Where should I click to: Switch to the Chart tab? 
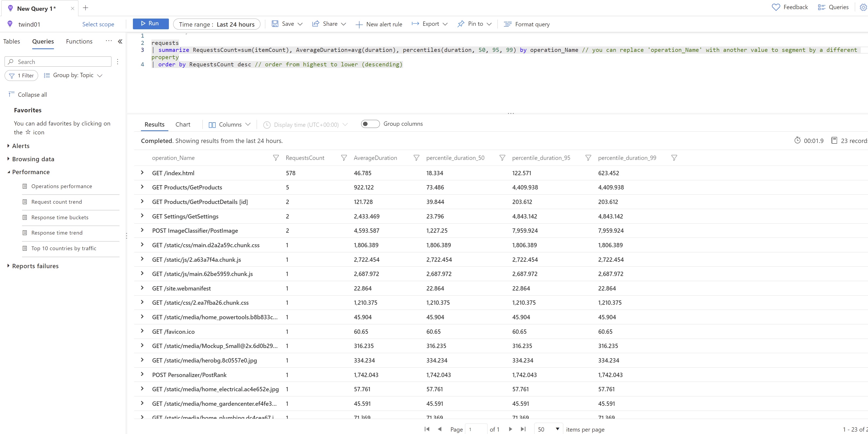(x=183, y=124)
